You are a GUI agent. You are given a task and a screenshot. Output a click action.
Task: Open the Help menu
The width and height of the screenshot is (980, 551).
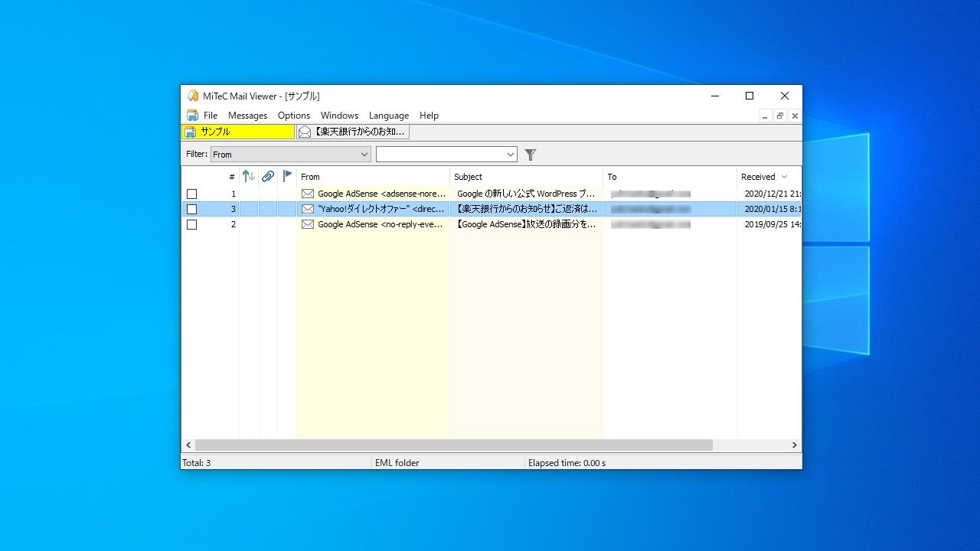(429, 116)
